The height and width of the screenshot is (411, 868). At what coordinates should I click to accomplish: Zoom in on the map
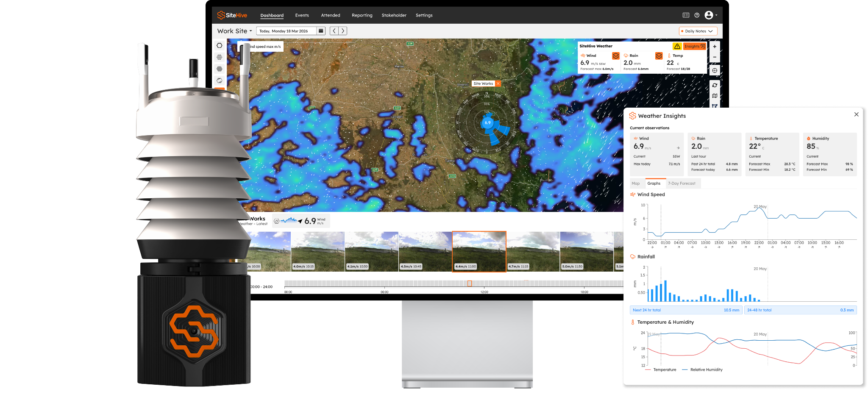click(x=715, y=47)
